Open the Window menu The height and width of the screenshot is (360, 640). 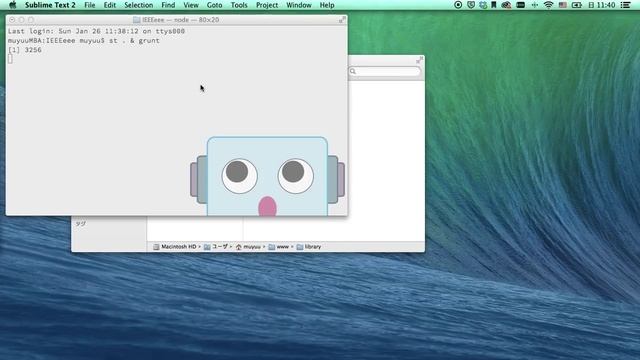[298, 5]
